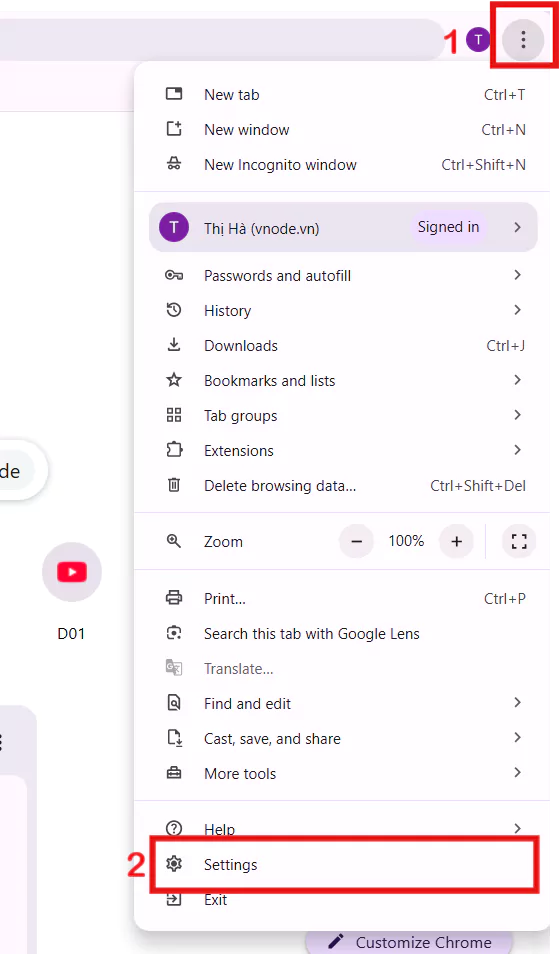The image size is (559, 954).
Task: Choose Downloads from the menu
Action: (x=343, y=346)
